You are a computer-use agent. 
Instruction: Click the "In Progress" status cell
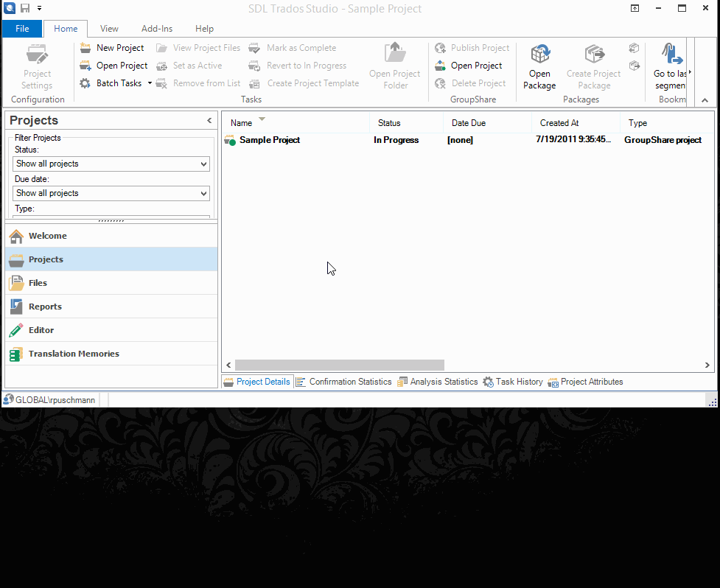(396, 140)
